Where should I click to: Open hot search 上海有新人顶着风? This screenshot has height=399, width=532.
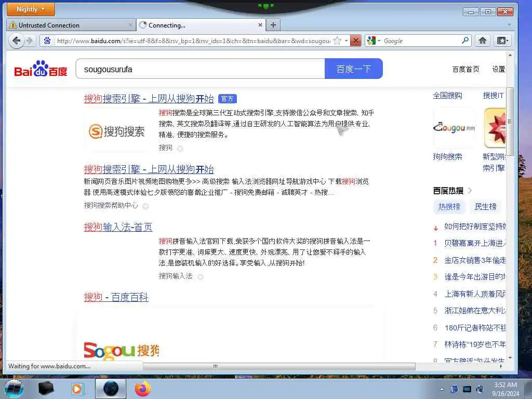pos(475,294)
